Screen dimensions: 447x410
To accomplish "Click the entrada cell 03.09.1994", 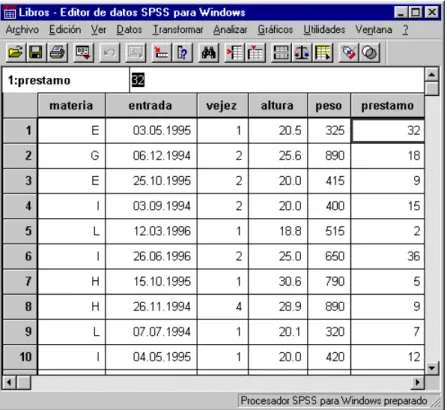I will coord(151,206).
